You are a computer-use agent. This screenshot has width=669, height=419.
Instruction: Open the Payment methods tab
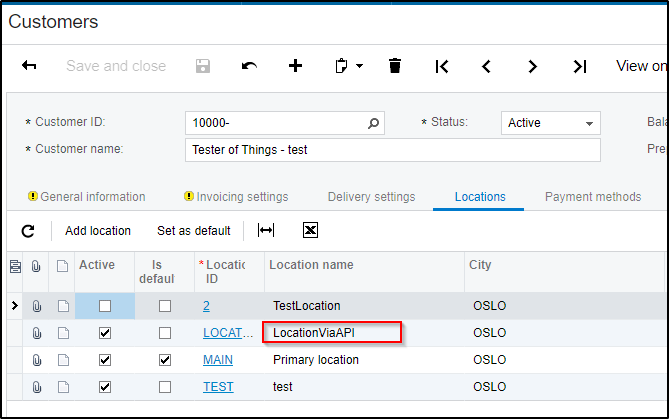click(x=593, y=197)
